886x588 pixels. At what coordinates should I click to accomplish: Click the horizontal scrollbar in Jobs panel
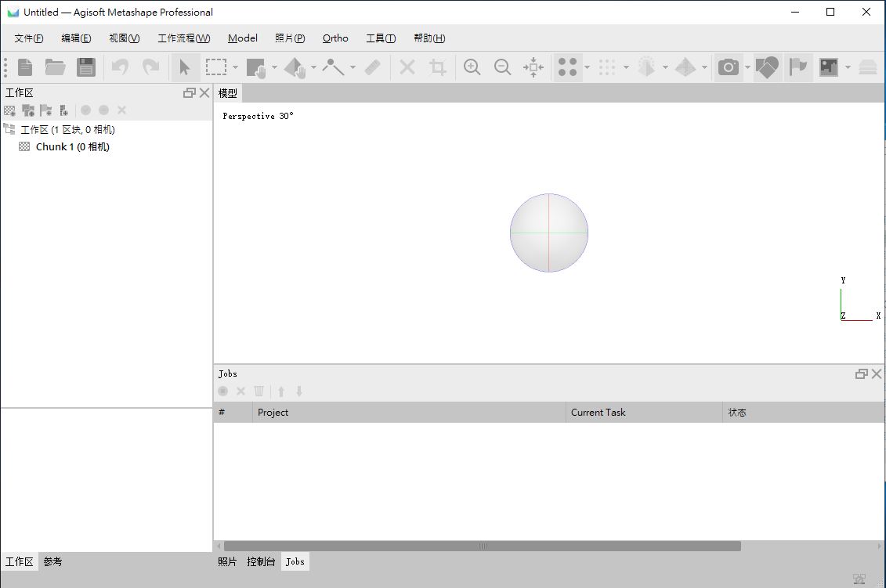point(482,546)
